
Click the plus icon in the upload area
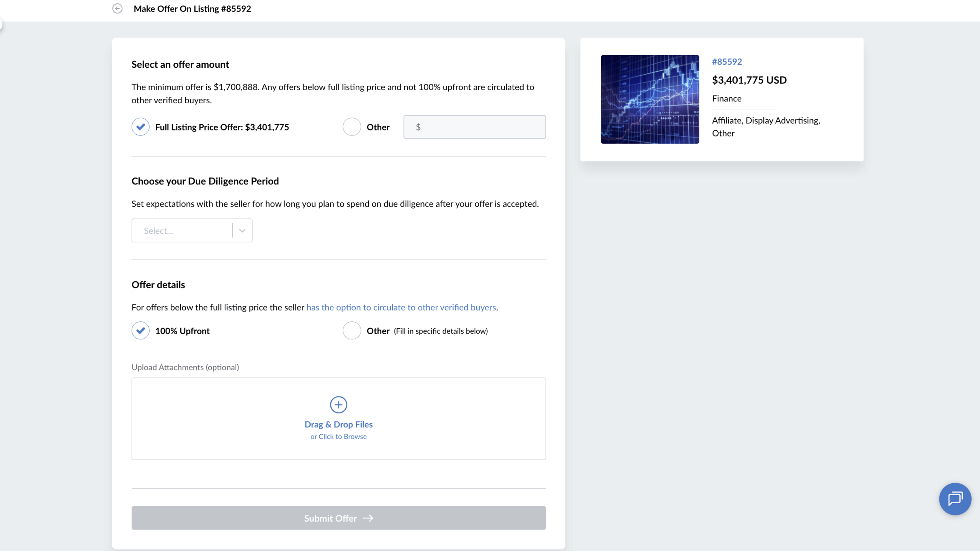[x=338, y=404]
